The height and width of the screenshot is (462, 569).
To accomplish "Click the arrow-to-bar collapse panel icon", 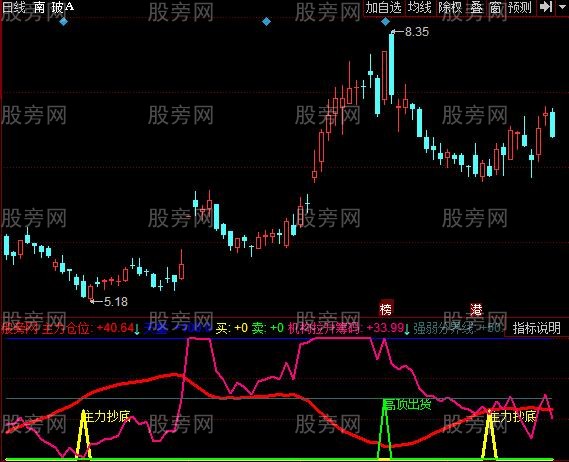I will click(x=545, y=7).
